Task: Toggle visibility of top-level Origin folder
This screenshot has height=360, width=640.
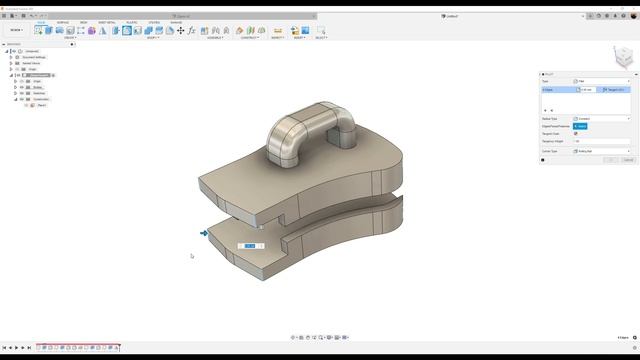Action: pos(18,69)
